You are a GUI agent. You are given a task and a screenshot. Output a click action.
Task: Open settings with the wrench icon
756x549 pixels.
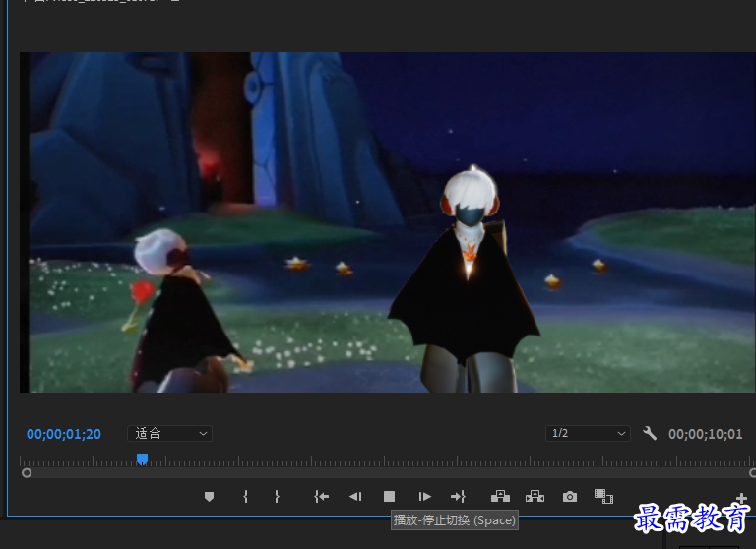click(x=650, y=433)
